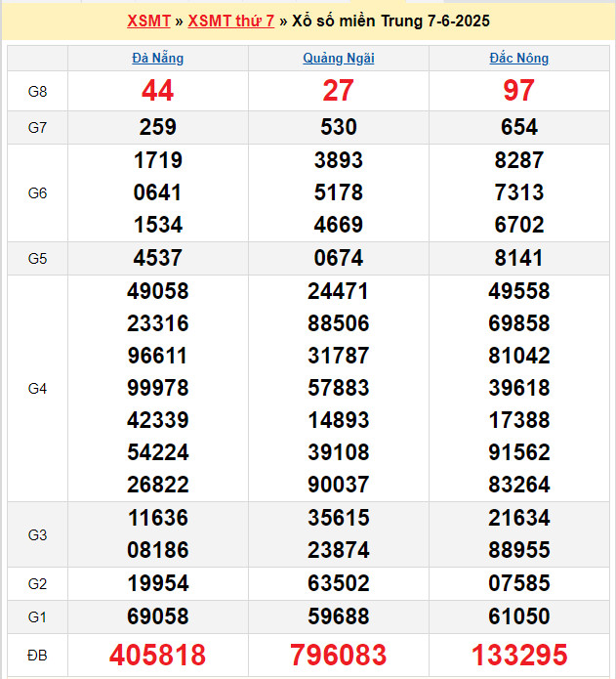
Task: Click the G4 number 17388
Action: (x=519, y=420)
